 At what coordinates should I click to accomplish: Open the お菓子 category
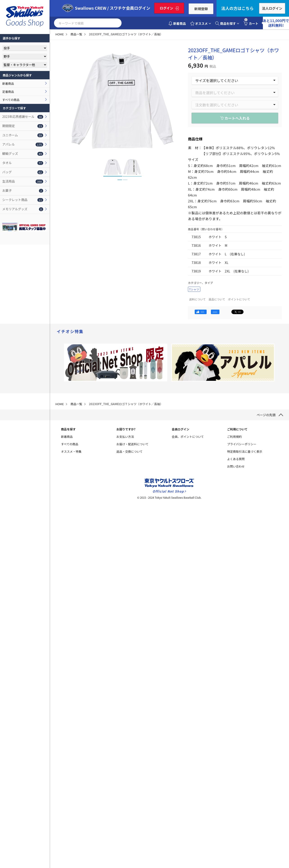pyautogui.click(x=25, y=191)
